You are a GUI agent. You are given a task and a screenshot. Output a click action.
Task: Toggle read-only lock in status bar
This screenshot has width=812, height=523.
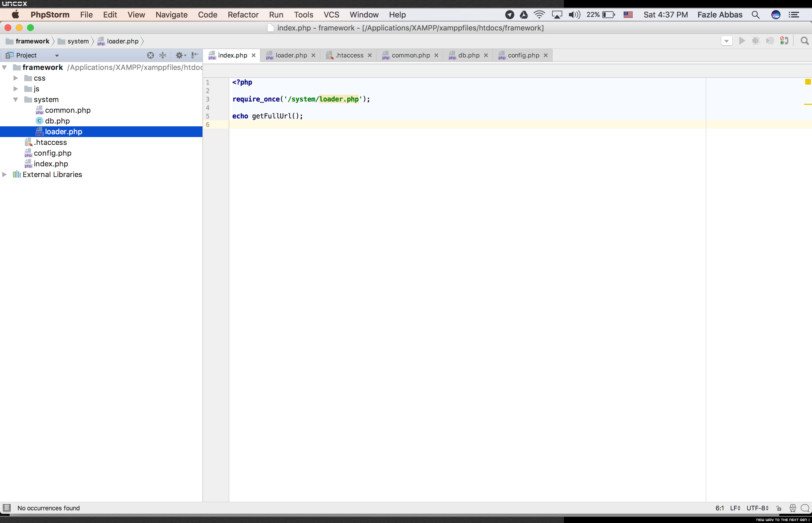coord(779,508)
